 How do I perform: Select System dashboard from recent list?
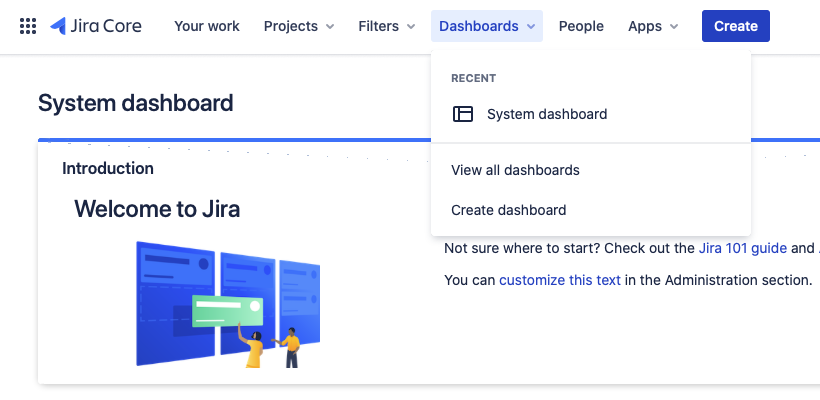click(x=591, y=114)
